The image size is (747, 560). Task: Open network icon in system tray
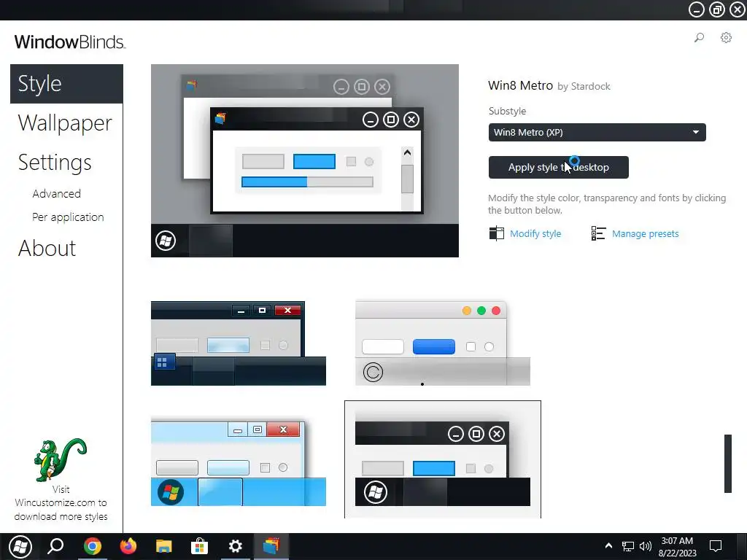(x=628, y=546)
